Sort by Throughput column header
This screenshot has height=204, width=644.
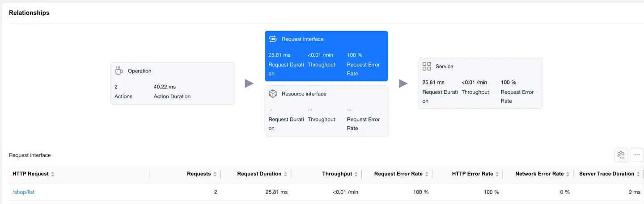(x=356, y=174)
